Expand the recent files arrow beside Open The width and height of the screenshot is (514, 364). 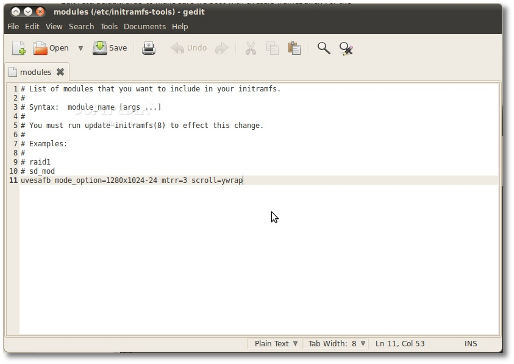click(x=80, y=48)
